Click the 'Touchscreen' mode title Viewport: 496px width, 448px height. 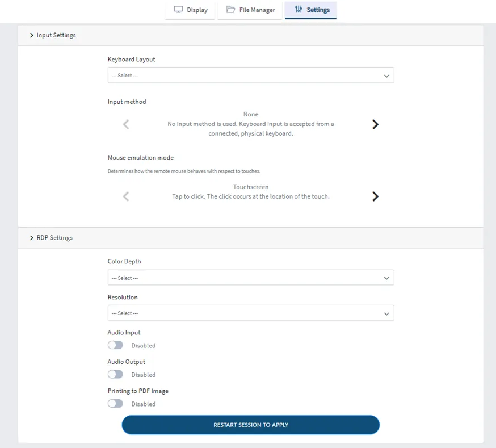[251, 187]
